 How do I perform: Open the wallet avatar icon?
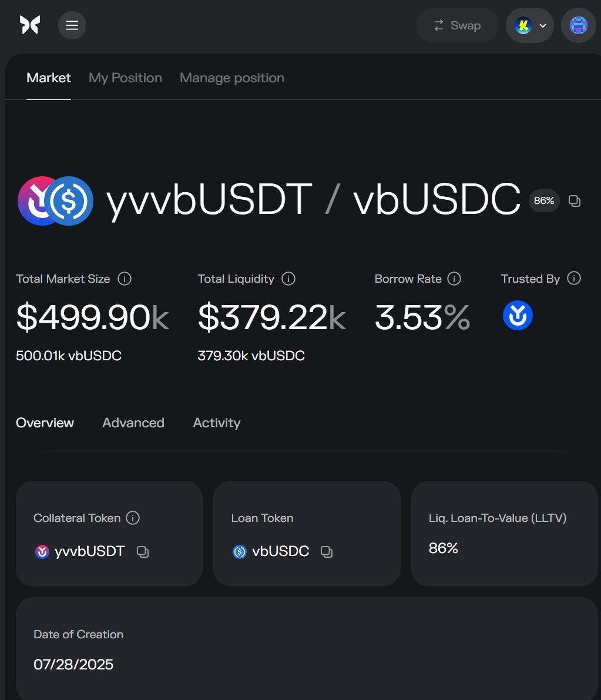pyautogui.click(x=579, y=25)
